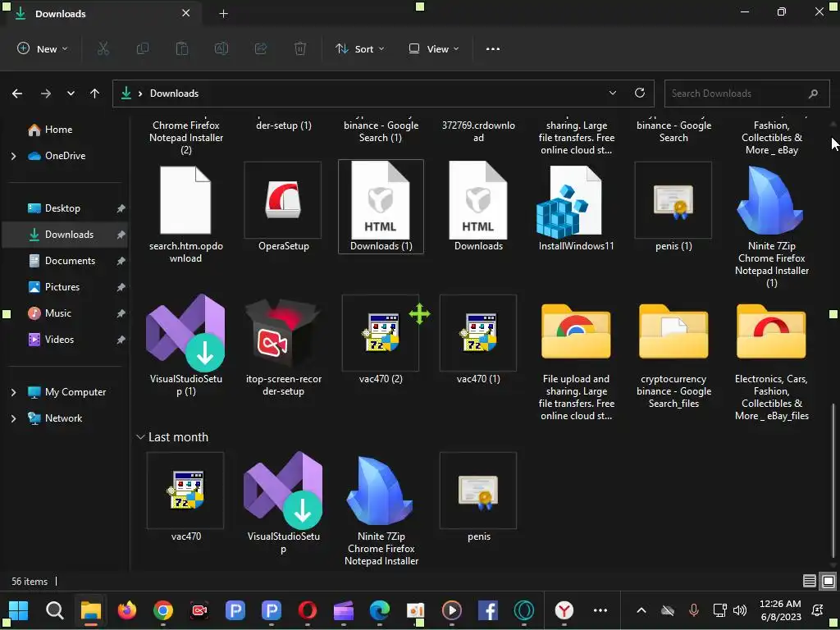Refresh the Downloads folder view
Image resolution: width=840 pixels, height=630 pixels.
click(640, 93)
